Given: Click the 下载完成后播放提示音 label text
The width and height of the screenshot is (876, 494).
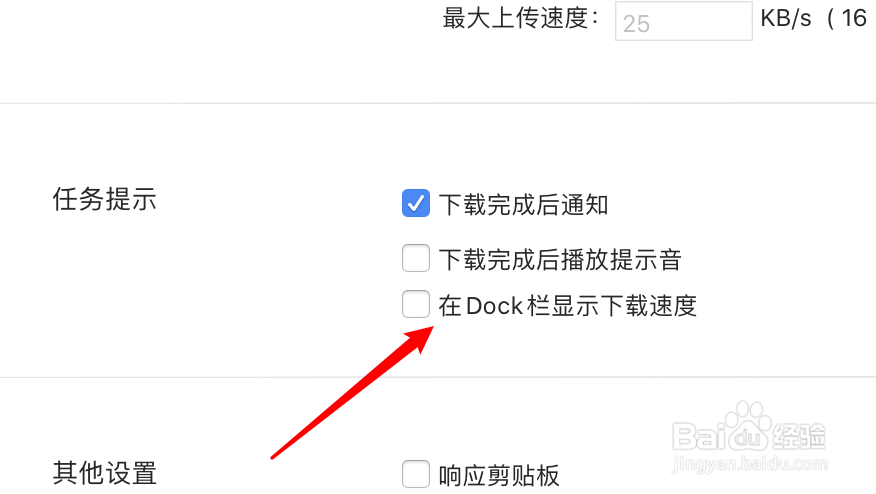Looking at the screenshot, I should (x=560, y=259).
